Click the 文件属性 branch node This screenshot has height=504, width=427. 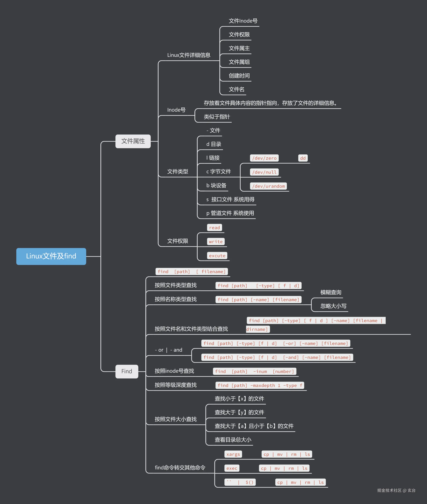(133, 141)
